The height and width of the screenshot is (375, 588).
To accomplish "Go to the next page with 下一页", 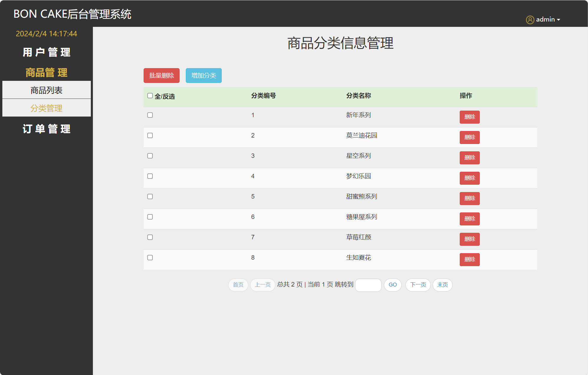I will tap(418, 285).
